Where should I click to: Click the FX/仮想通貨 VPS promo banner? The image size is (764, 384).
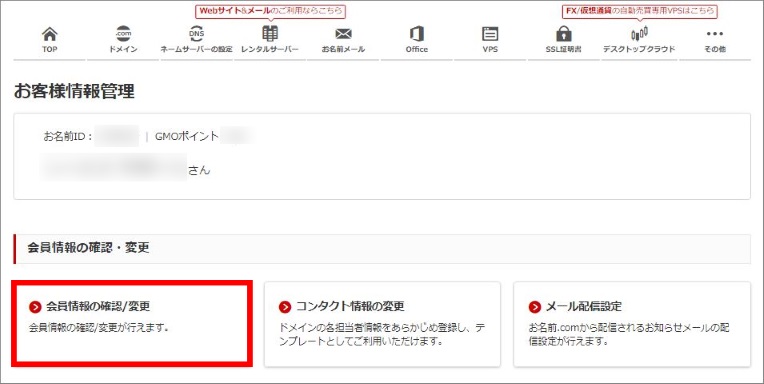pos(639,11)
